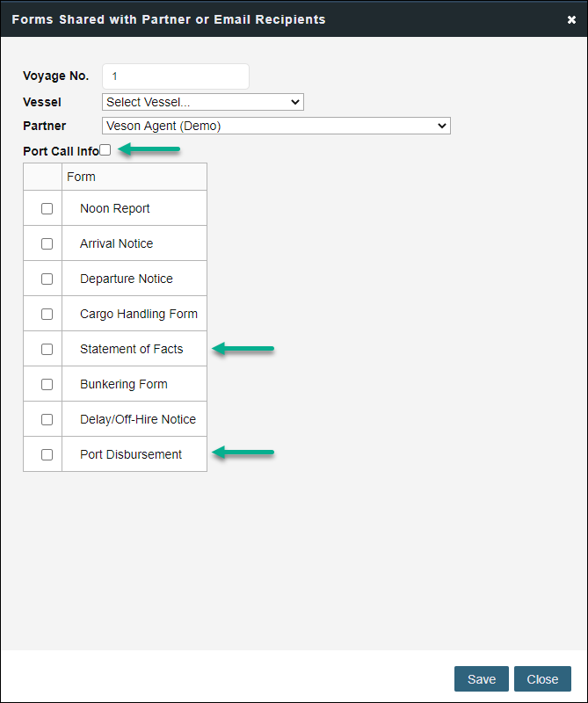Check the Cargo Handling Form checkbox
This screenshot has width=588, height=703.
[47, 314]
